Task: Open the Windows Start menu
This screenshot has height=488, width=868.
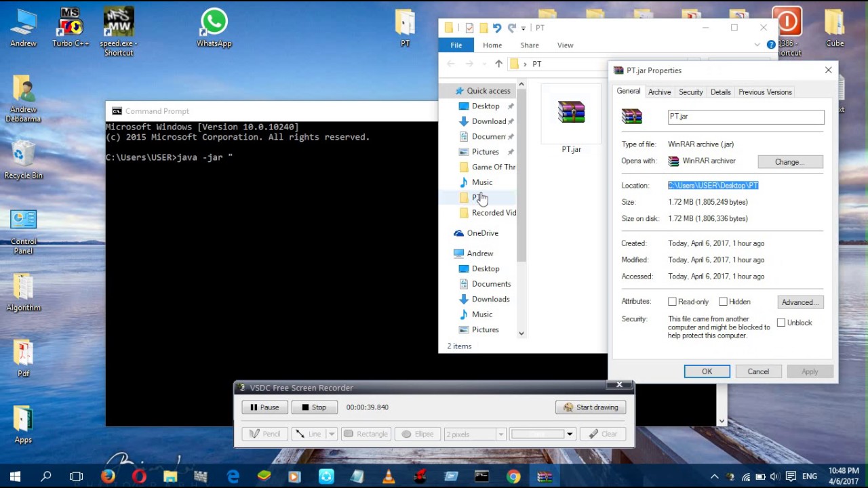Action: click(x=15, y=476)
